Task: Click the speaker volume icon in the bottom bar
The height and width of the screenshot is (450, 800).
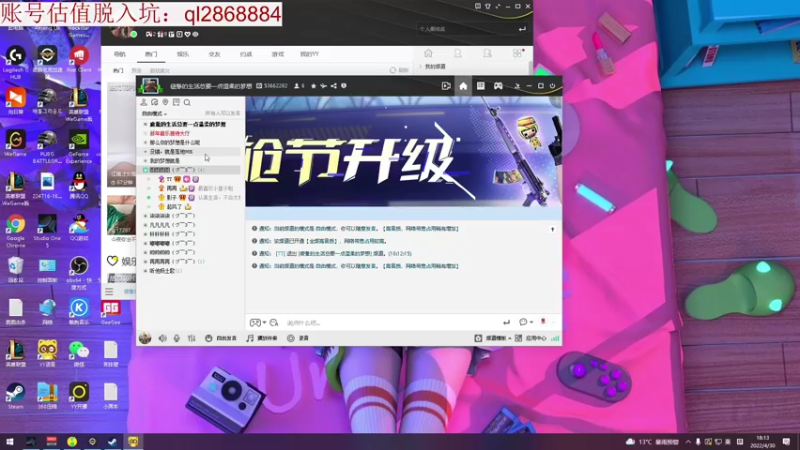Action: [x=162, y=338]
